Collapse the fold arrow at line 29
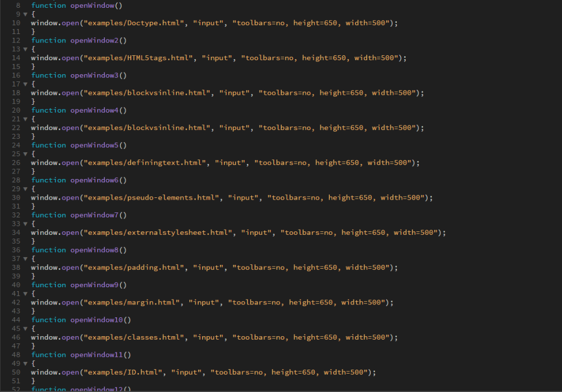 [25, 189]
